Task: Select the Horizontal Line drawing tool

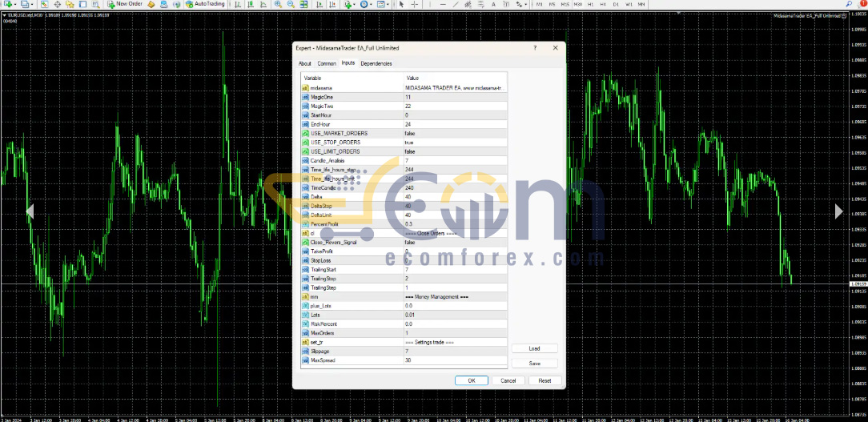Action: point(443,4)
